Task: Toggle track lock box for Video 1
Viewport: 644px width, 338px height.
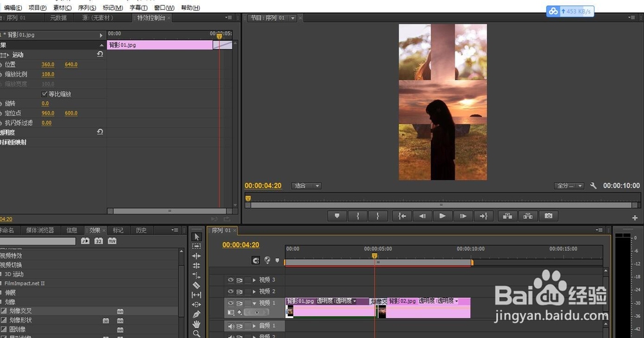Action: 248,303
